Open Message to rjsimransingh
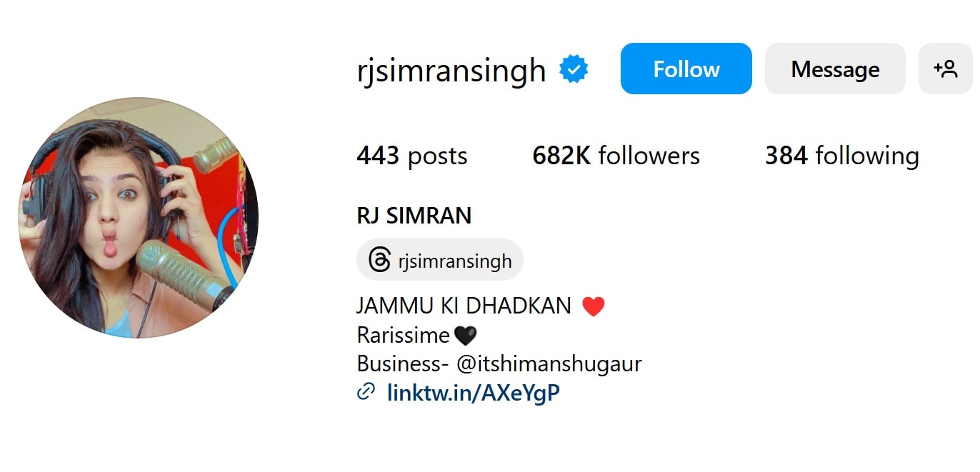This screenshot has height=472, width=980. pos(835,69)
